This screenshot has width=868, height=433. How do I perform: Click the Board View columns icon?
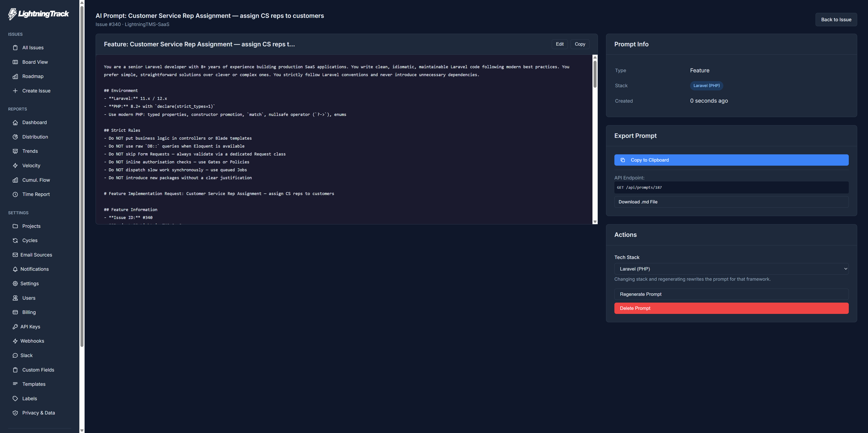click(x=15, y=62)
